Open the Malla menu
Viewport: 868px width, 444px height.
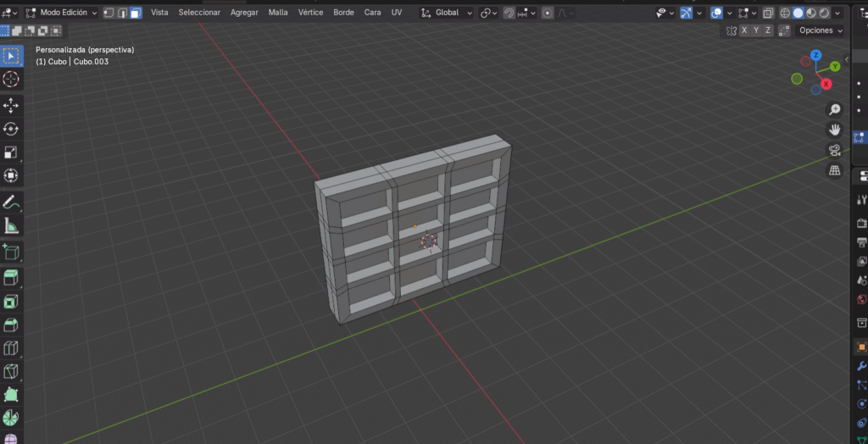pos(278,13)
